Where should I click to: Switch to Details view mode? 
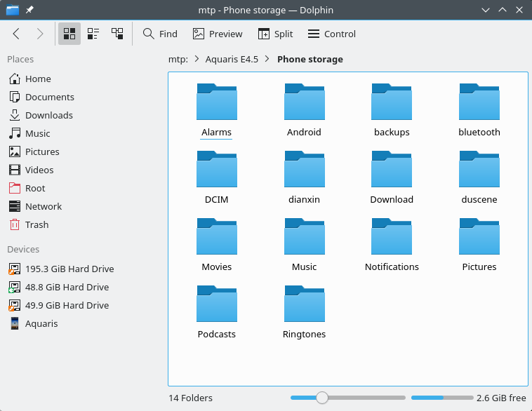(117, 34)
